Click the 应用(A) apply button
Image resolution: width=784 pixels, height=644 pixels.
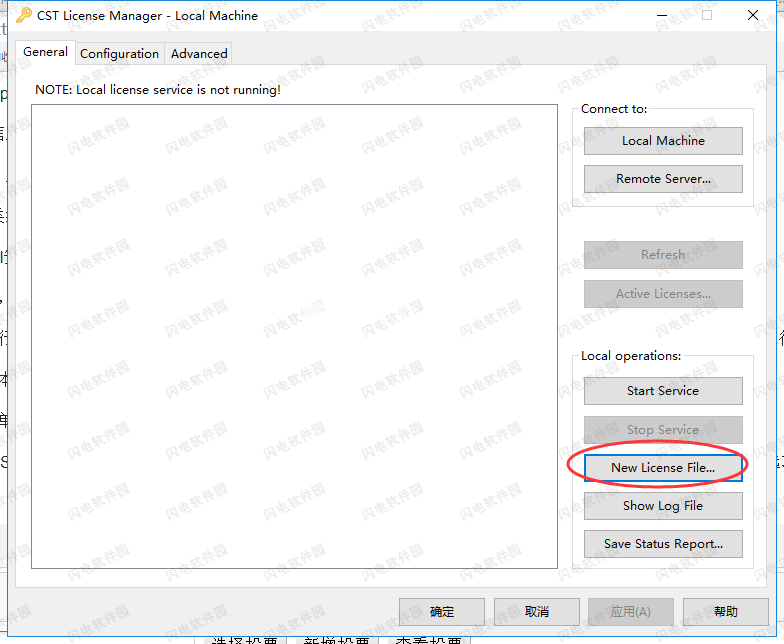coord(631,612)
